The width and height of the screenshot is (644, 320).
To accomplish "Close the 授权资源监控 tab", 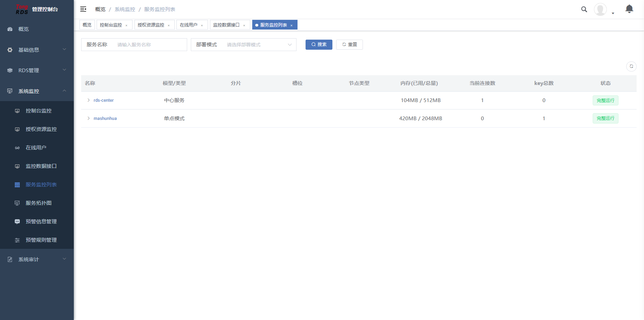I will (169, 26).
